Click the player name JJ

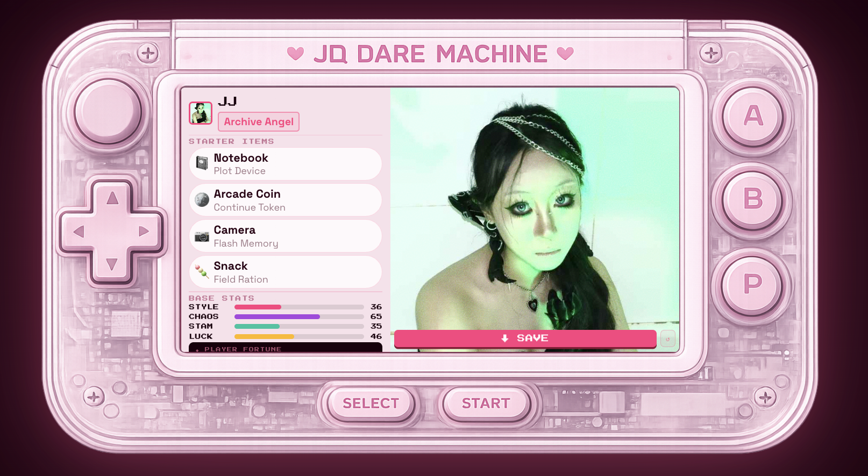pyautogui.click(x=227, y=102)
